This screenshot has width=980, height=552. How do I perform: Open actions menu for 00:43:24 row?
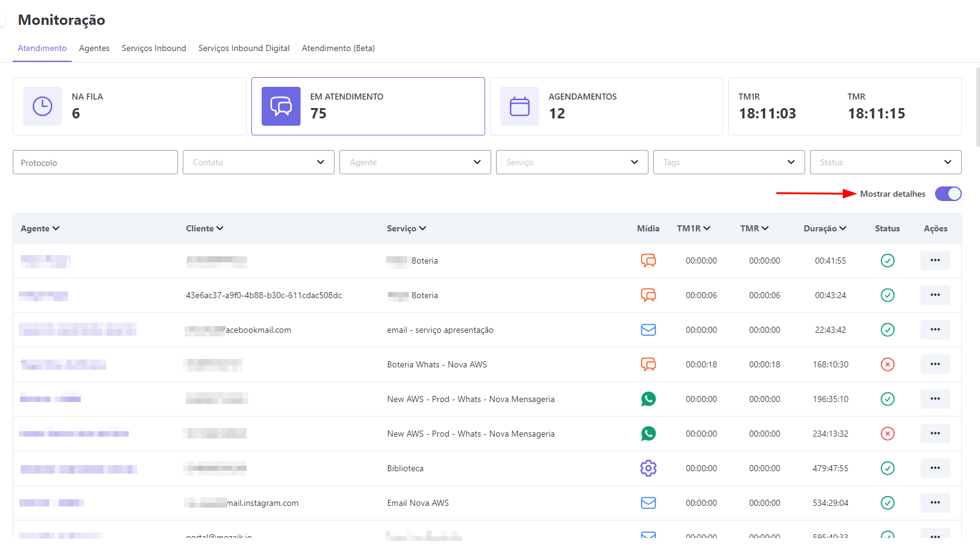935,295
